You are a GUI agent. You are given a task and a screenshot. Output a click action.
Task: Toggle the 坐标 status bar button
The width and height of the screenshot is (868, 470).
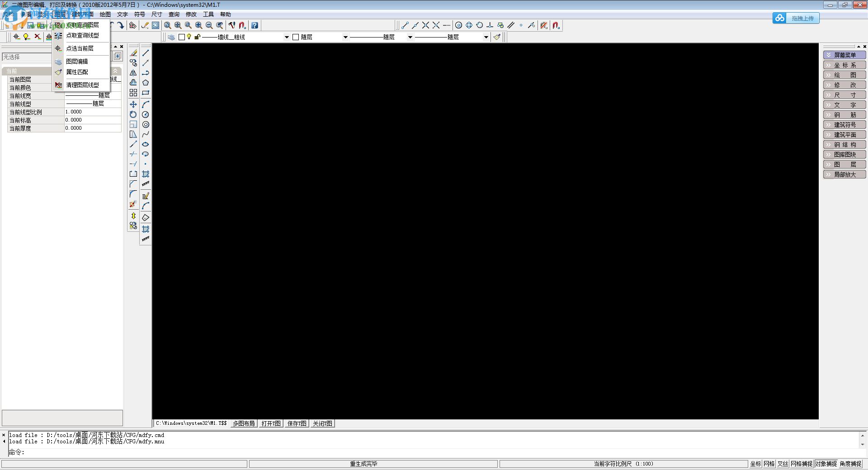[x=755, y=464]
